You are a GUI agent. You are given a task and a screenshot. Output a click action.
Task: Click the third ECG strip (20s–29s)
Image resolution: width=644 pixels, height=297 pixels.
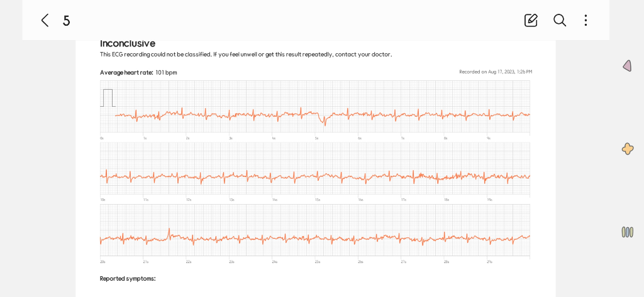(x=314, y=230)
